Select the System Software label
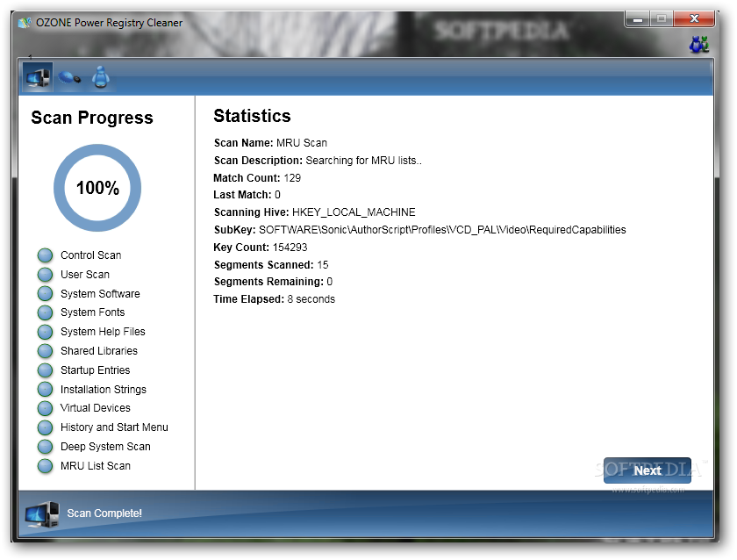Viewport: 737px width, 560px height. tap(100, 294)
